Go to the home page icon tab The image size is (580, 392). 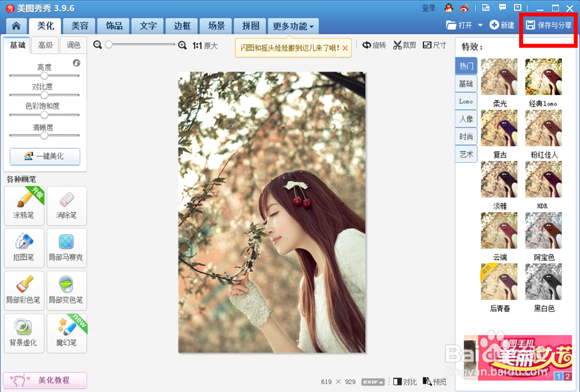(x=16, y=26)
